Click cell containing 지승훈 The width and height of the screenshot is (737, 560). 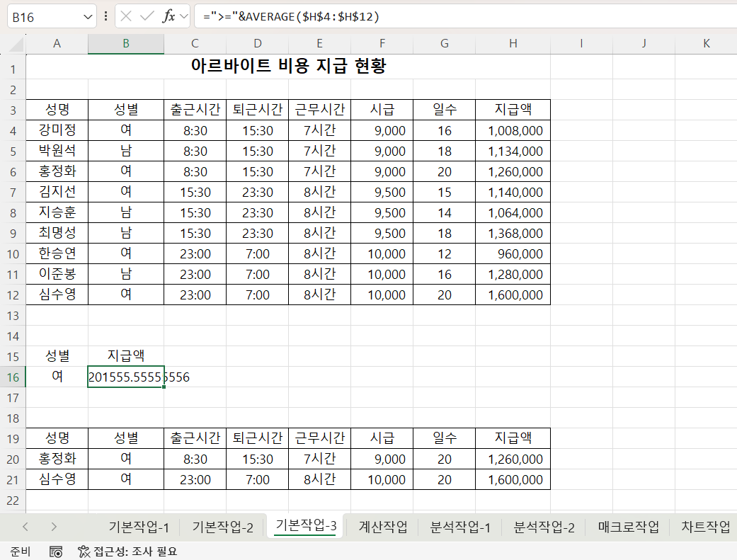coord(57,212)
